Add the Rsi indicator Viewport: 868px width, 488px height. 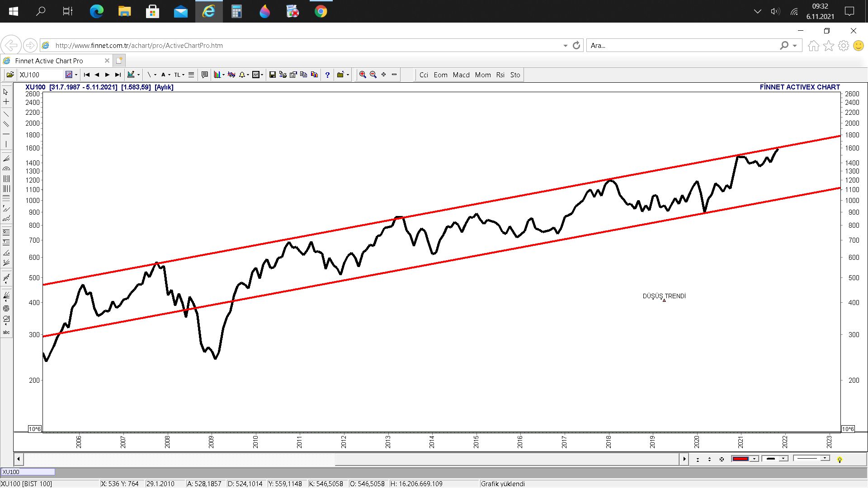[x=500, y=75]
